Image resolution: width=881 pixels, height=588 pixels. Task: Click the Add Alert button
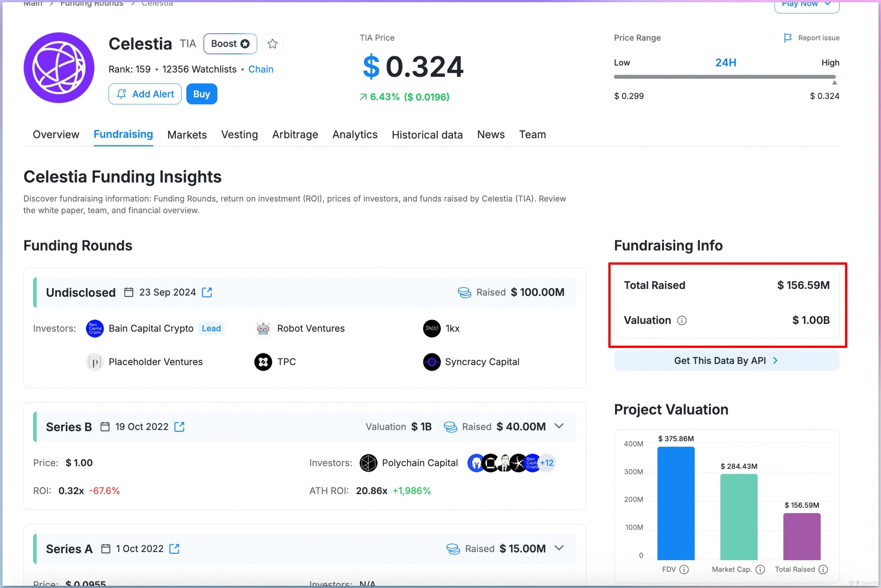145,94
